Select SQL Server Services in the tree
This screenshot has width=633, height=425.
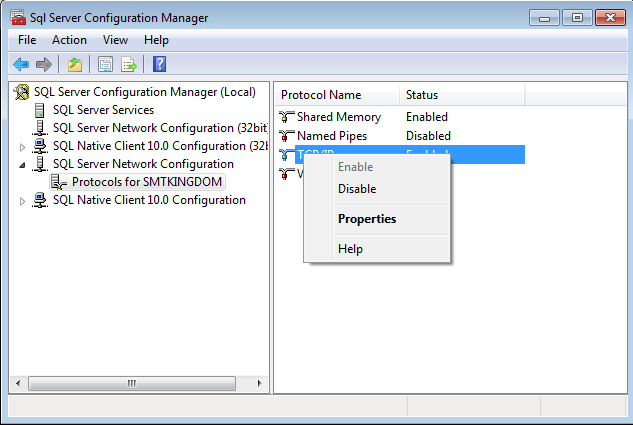pyautogui.click(x=103, y=110)
